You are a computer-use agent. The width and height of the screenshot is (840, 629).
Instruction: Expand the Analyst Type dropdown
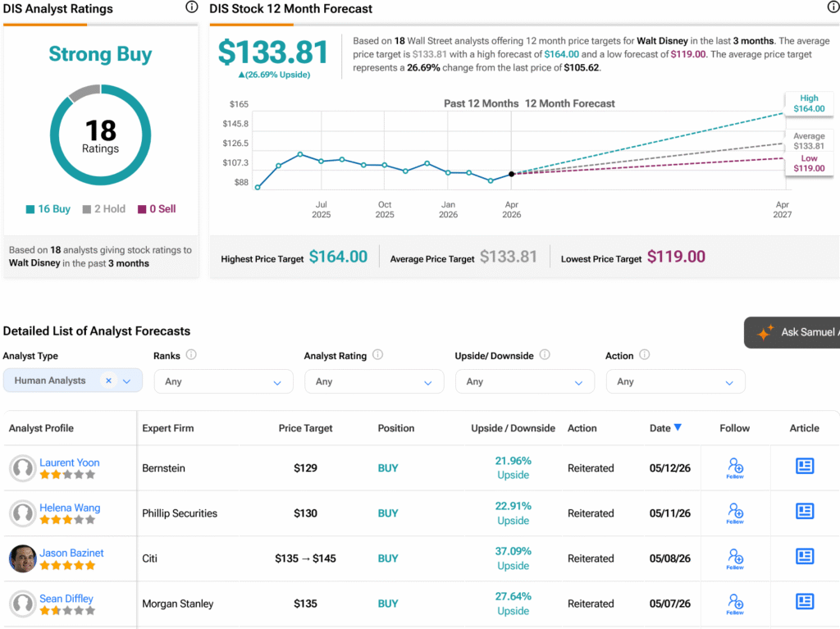pyautogui.click(x=127, y=381)
